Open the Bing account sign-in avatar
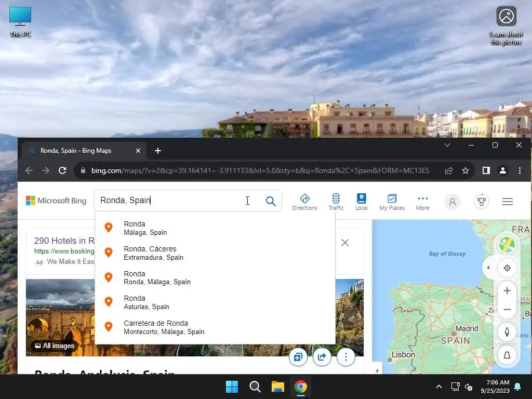 click(453, 202)
